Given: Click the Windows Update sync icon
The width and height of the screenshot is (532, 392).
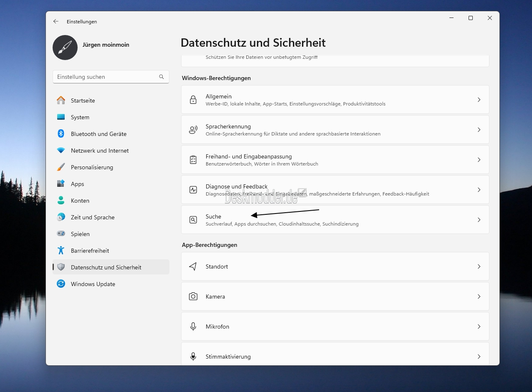Looking at the screenshot, I should (x=61, y=284).
